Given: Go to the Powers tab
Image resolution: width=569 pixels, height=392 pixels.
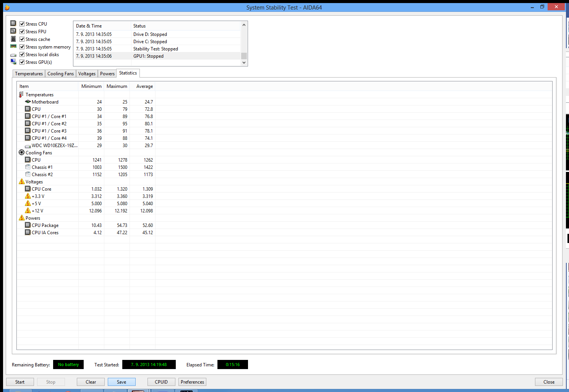Looking at the screenshot, I should click(x=107, y=74).
